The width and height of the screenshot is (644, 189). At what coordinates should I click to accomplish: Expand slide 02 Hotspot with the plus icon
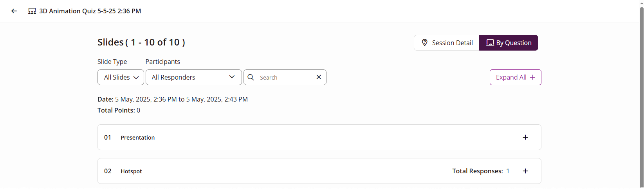pos(525,171)
